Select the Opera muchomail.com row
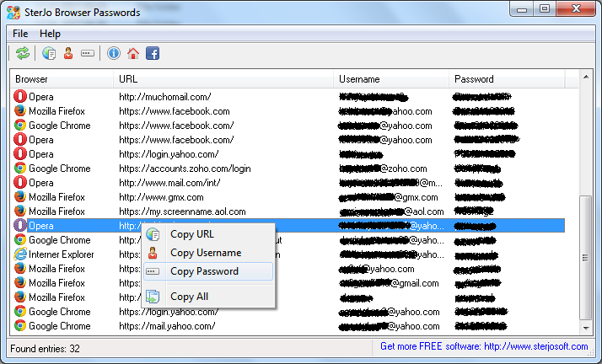Image resolution: width=602 pixels, height=364 pixels. point(288,97)
